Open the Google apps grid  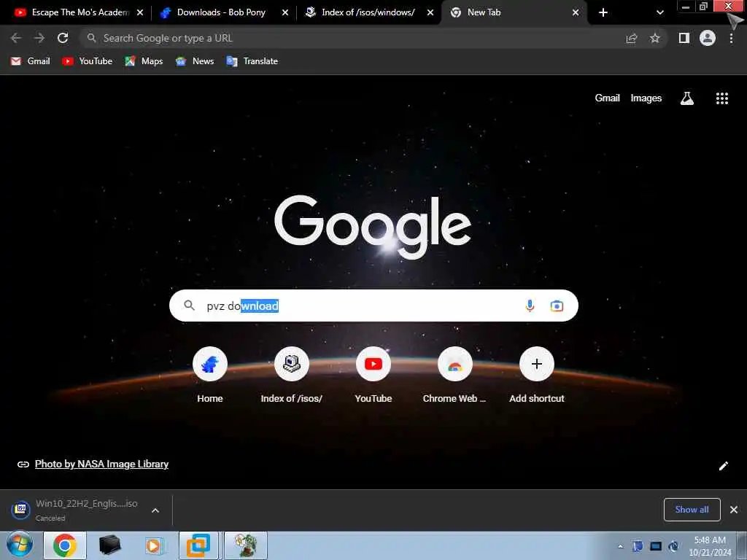point(722,98)
